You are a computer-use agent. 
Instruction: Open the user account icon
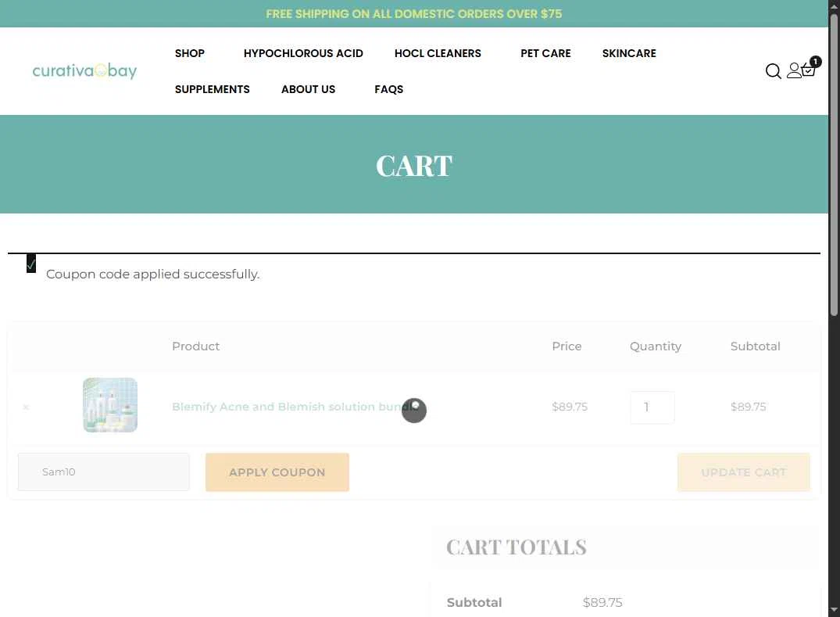point(793,70)
